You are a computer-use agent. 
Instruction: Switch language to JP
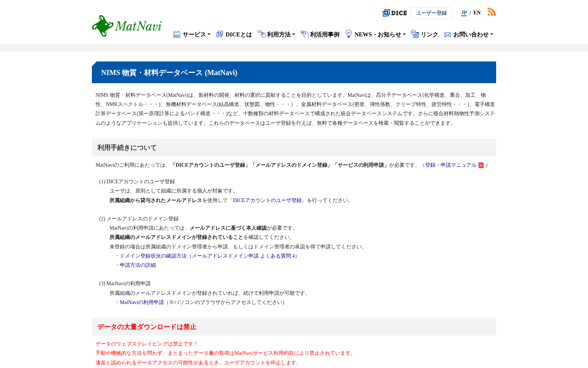pos(464,13)
